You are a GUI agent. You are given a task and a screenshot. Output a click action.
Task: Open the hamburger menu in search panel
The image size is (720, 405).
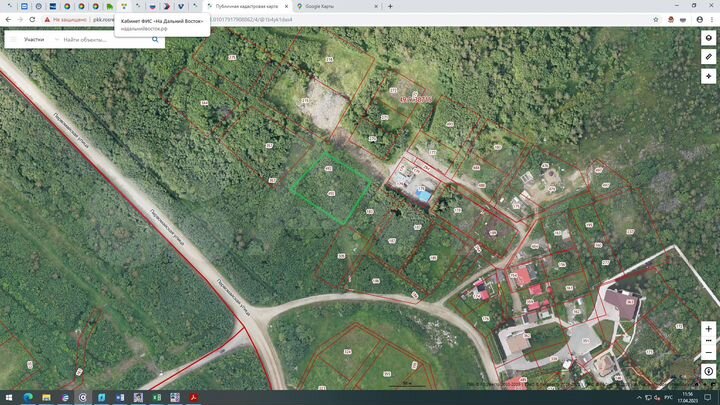pos(13,39)
